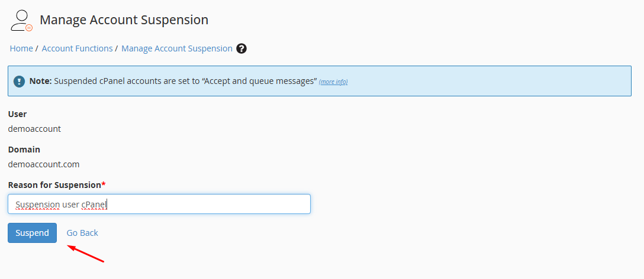Open the more info link
Image resolution: width=644 pixels, height=279 pixels.
[333, 82]
